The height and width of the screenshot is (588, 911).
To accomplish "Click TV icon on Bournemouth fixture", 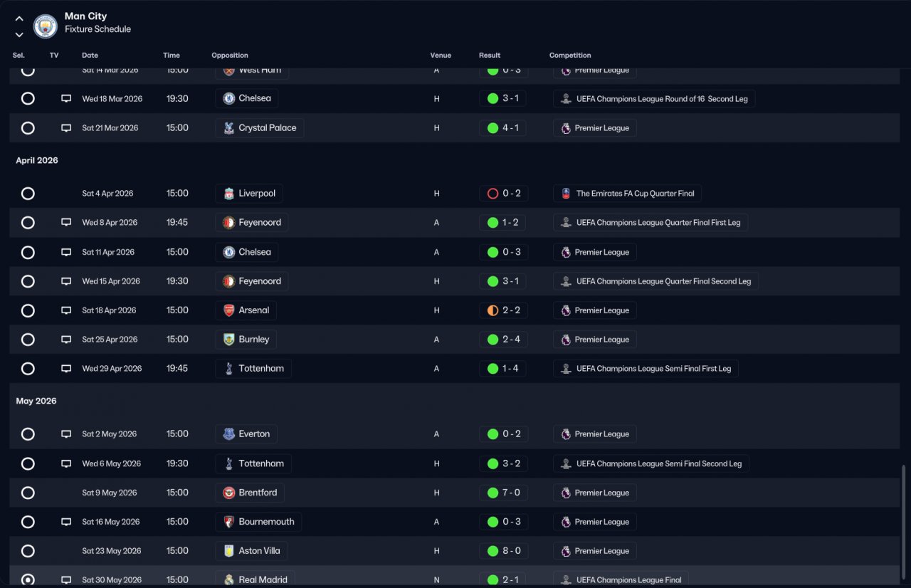I will click(66, 522).
